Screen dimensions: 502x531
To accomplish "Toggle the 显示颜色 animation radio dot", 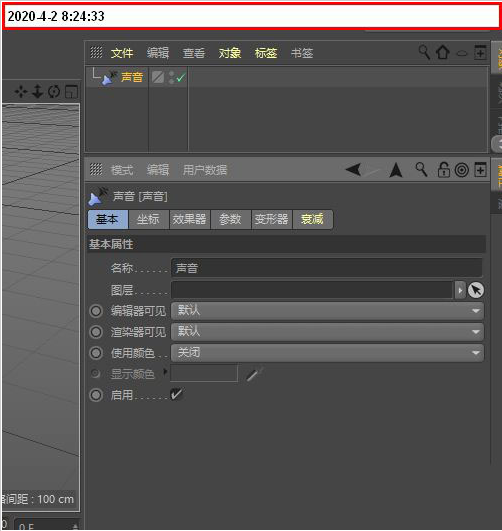I will pyautogui.click(x=95, y=374).
